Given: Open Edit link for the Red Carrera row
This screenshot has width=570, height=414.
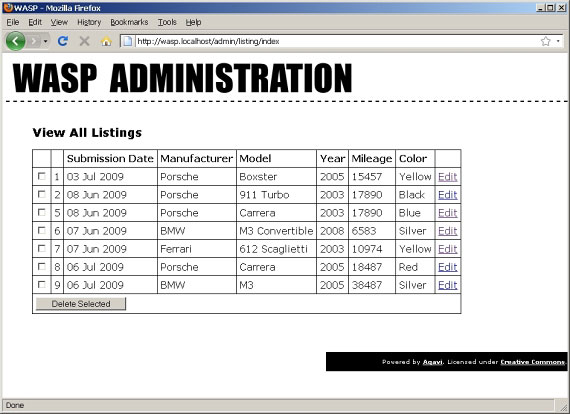Looking at the screenshot, I should 447,267.
